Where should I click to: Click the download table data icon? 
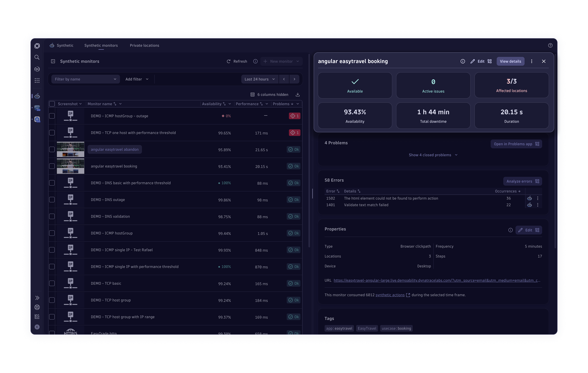[x=298, y=94]
